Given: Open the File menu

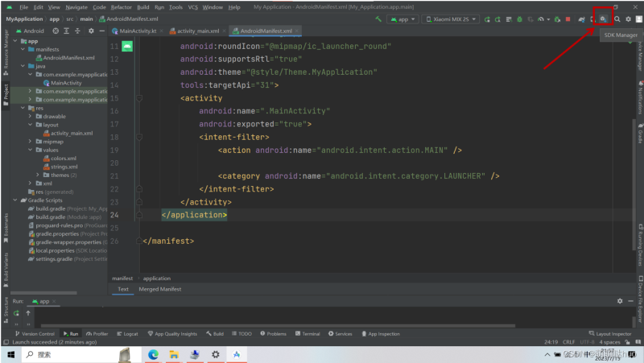Looking at the screenshot, I should (x=24, y=7).
